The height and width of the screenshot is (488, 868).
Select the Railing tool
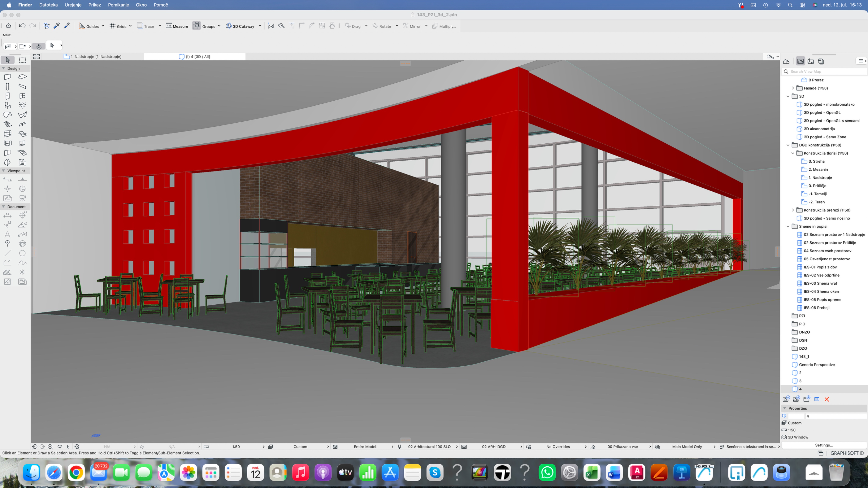23,124
